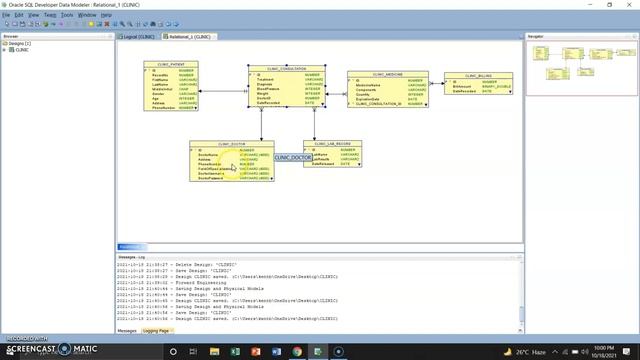
Task: Switch to the Messages tab
Action: (127, 331)
